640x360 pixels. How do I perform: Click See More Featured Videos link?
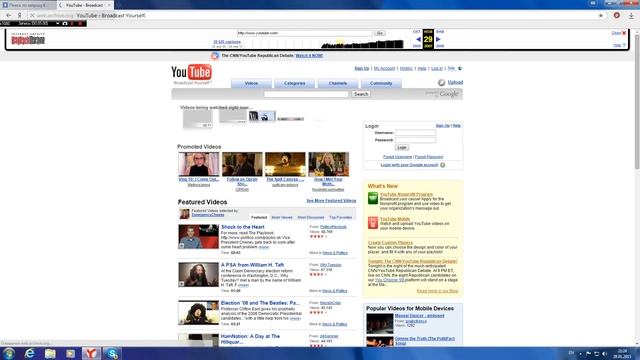[x=331, y=200]
